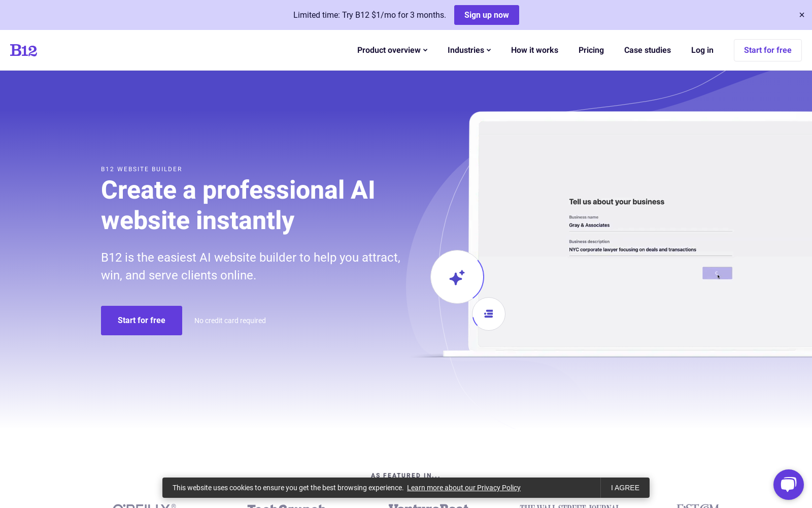Viewport: 812px width, 508px height.
Task: Click the 'No credit card required' text
Action: pos(230,321)
